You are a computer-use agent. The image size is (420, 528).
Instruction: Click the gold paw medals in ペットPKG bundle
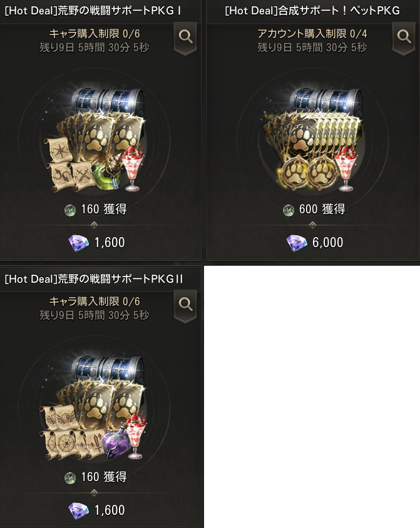307,174
